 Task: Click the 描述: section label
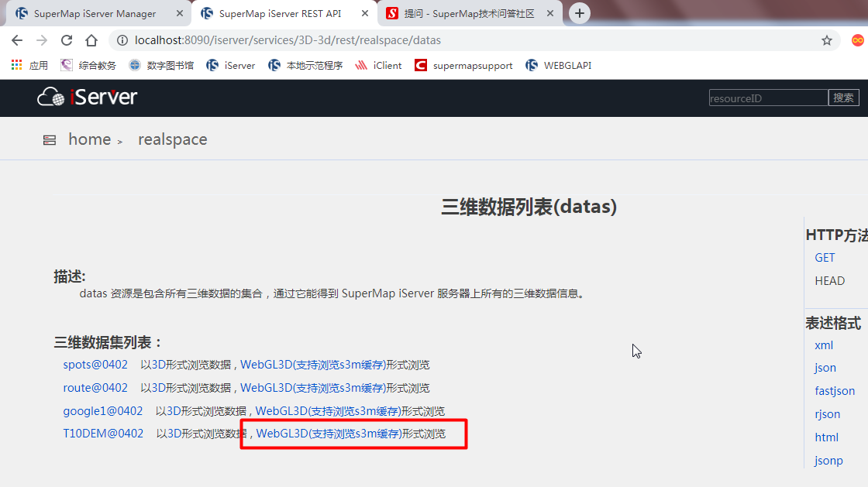pos(70,276)
